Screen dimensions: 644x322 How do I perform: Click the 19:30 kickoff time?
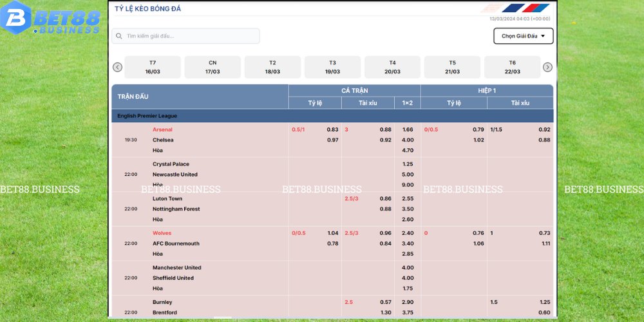131,140
